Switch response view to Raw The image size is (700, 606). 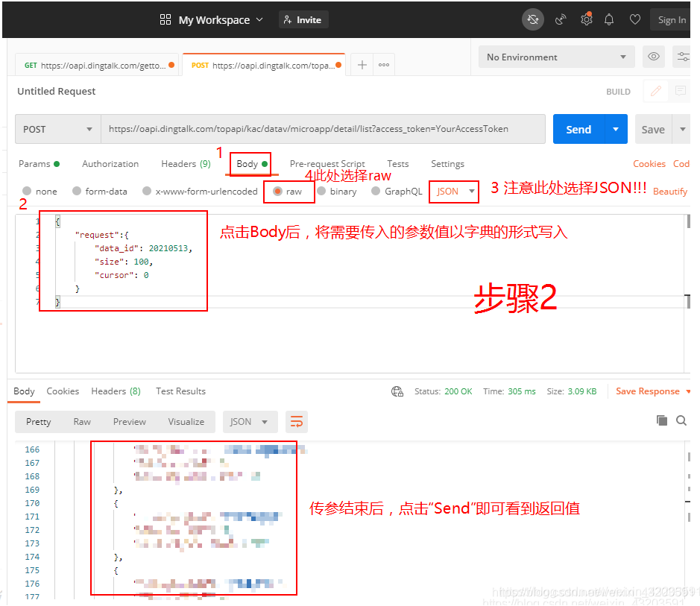(82, 422)
